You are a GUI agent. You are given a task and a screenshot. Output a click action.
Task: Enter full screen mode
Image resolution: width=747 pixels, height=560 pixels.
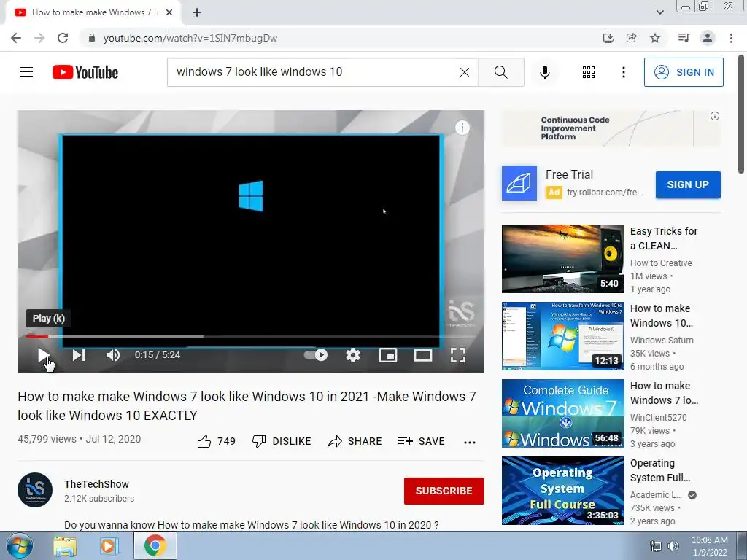[458, 355]
